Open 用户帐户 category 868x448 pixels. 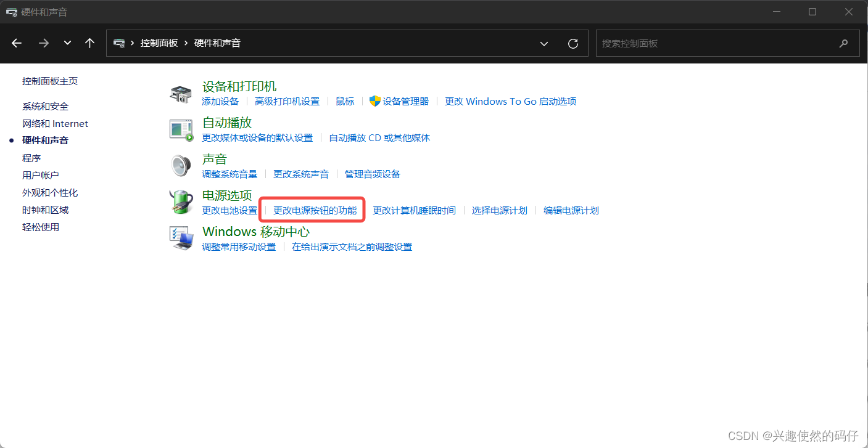coord(41,176)
